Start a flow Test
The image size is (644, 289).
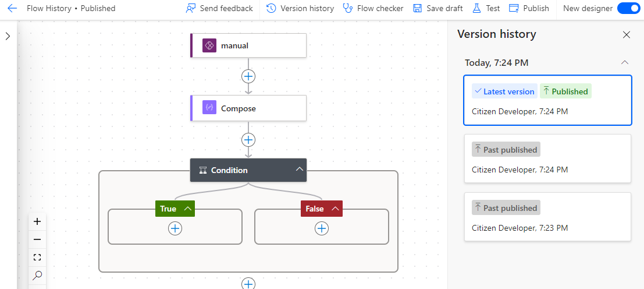486,8
